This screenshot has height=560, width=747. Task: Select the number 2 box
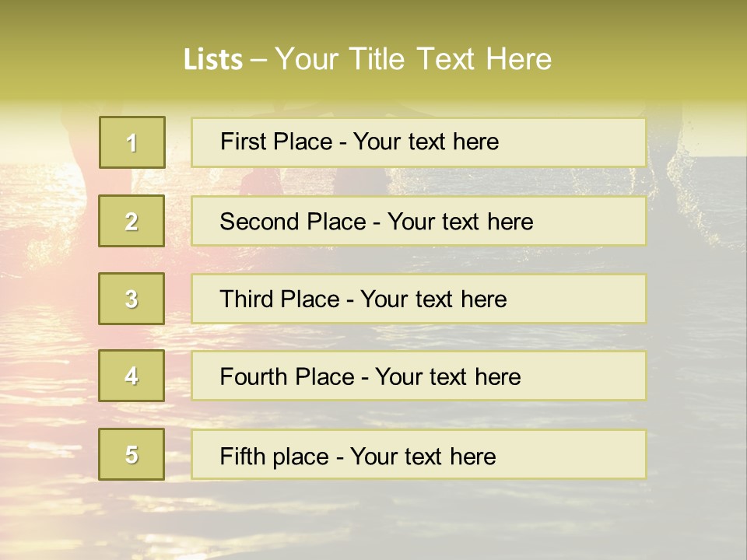(132, 221)
